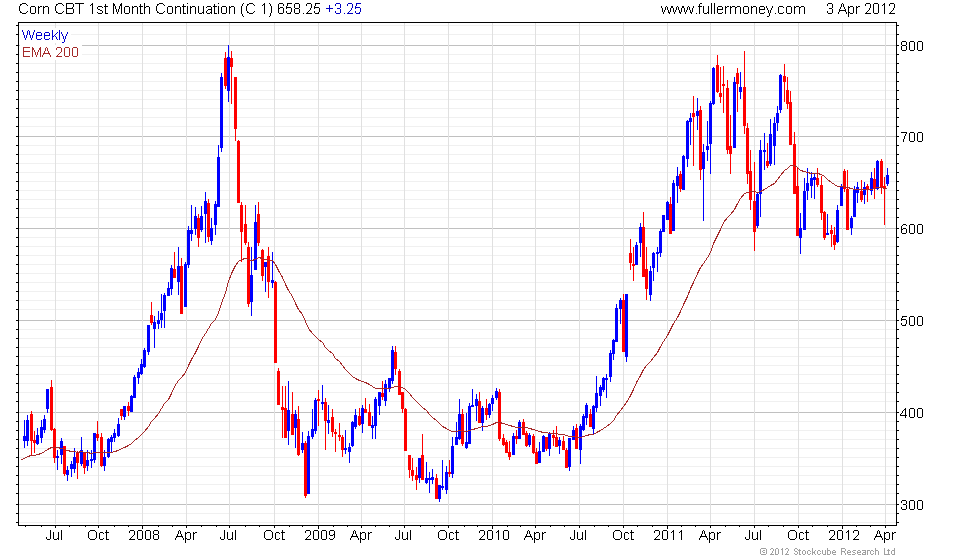This screenshot has width=980, height=560.
Task: Click the 500 price axis label
Action: click(911, 321)
